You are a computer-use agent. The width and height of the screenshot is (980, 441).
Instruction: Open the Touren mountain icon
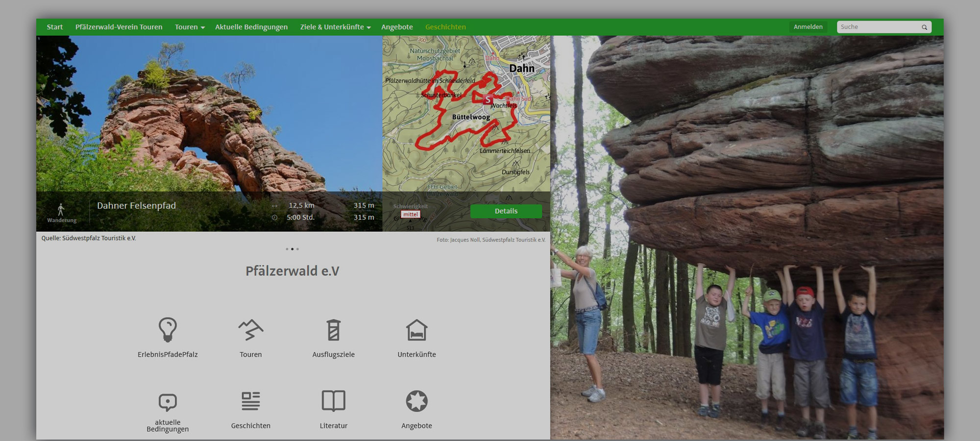250,329
